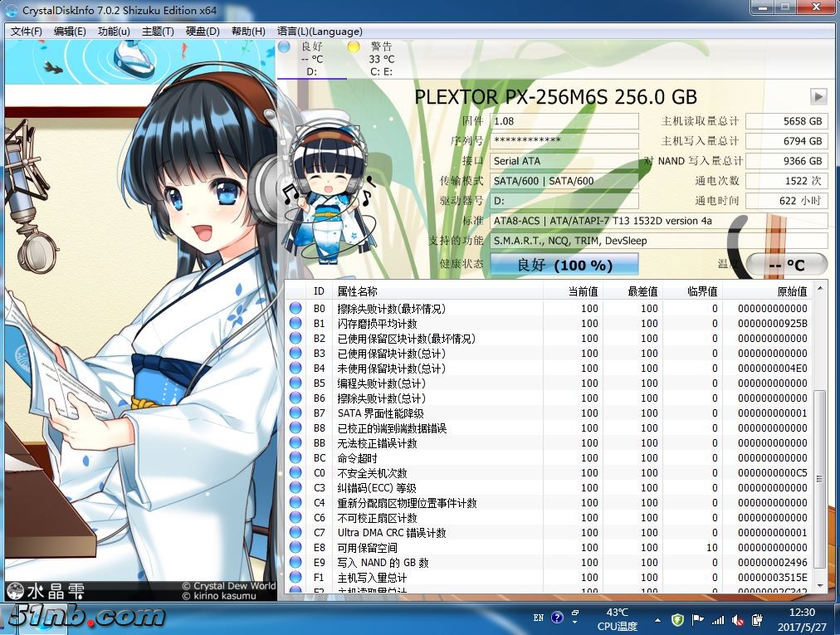Click the status dot for row F1 主机写入量总计
The image size is (840, 635).
(295, 577)
